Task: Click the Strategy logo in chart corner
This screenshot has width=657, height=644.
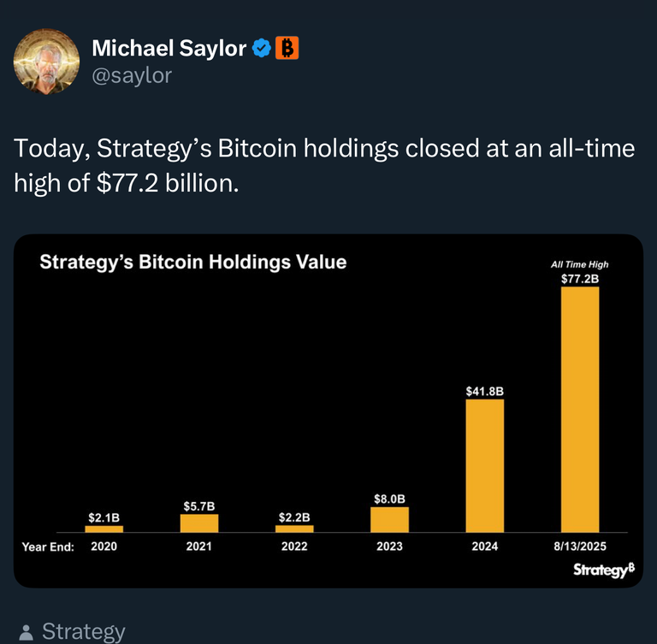Action: pos(604,570)
